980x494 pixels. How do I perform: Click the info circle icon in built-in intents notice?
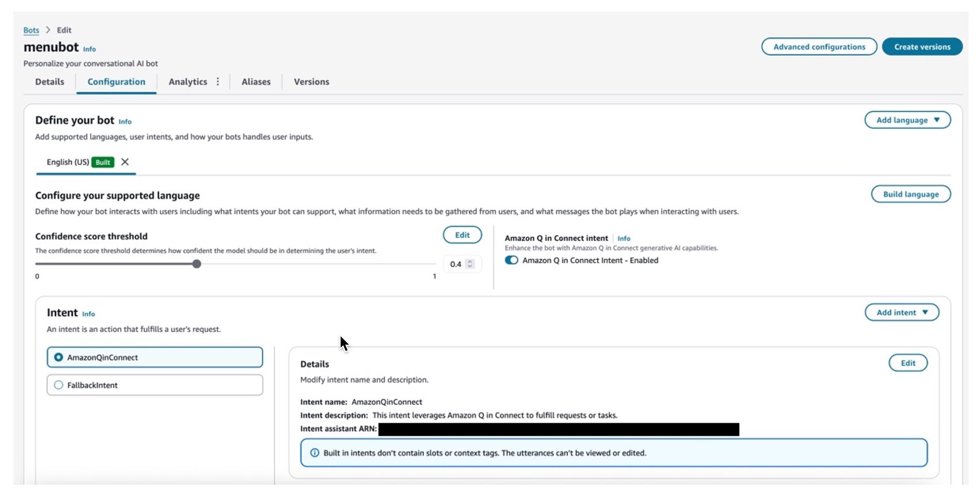[x=314, y=453]
